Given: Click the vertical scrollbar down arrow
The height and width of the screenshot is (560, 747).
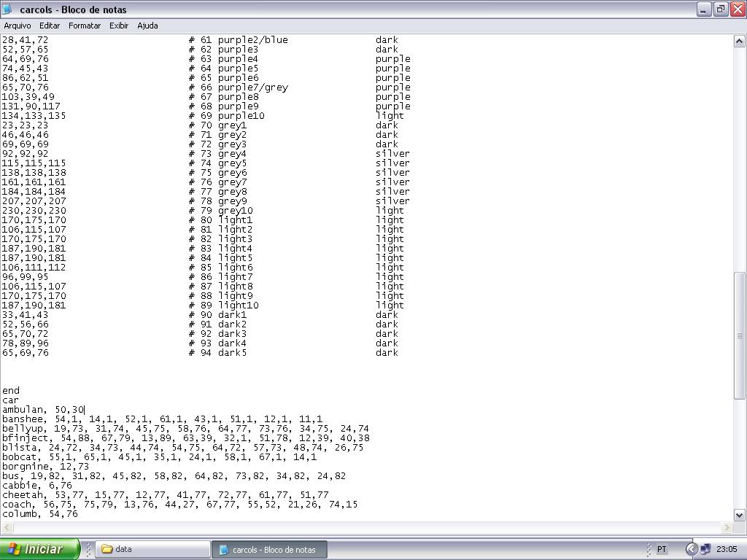Looking at the screenshot, I should point(739,515).
